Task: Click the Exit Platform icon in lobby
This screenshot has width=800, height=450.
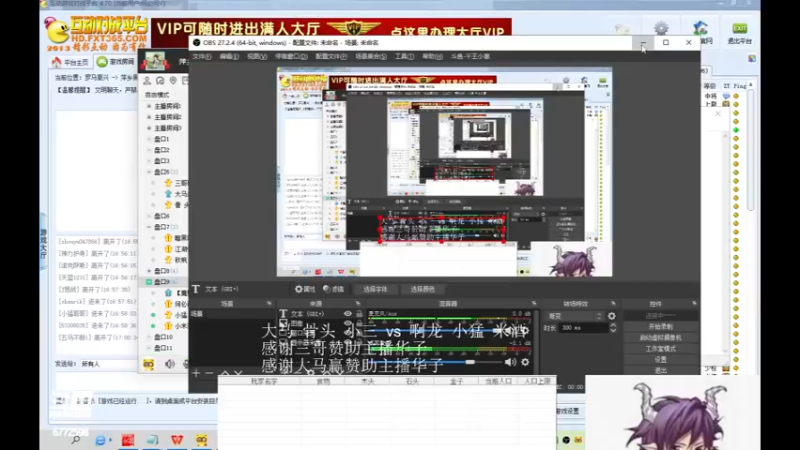Action: tap(739, 33)
